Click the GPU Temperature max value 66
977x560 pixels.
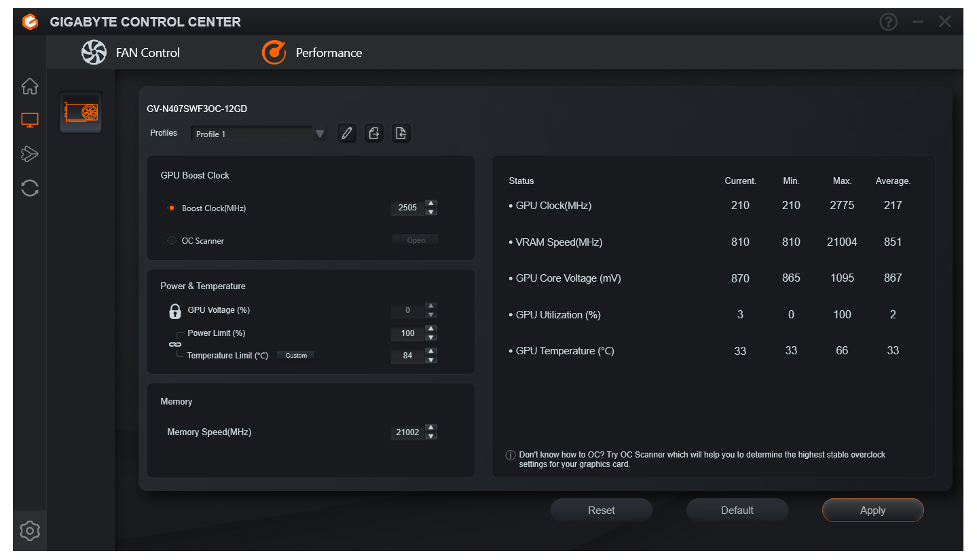coord(842,351)
